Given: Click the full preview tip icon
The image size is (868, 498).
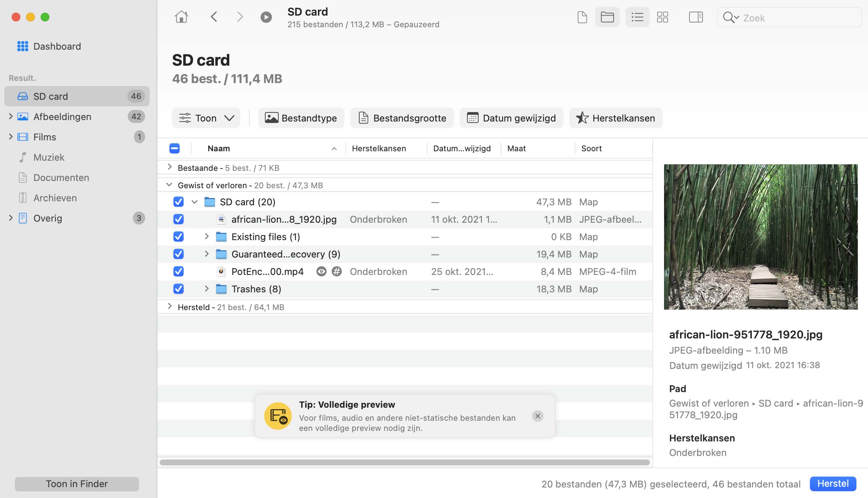Looking at the screenshot, I should [x=278, y=416].
